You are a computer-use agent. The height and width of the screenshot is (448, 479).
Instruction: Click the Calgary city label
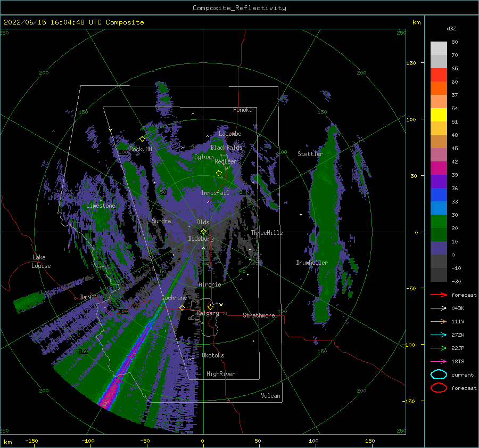tap(208, 313)
